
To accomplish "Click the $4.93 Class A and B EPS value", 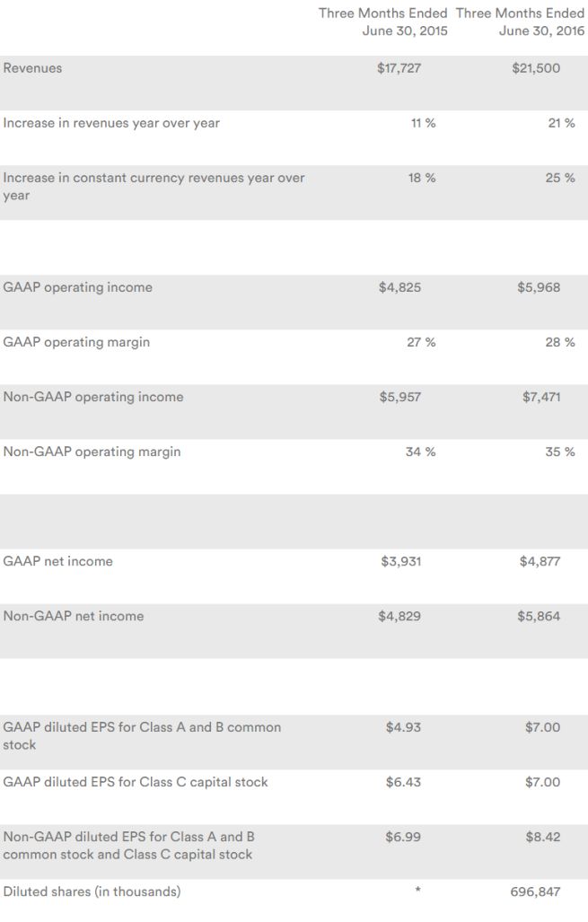I will pos(402,727).
